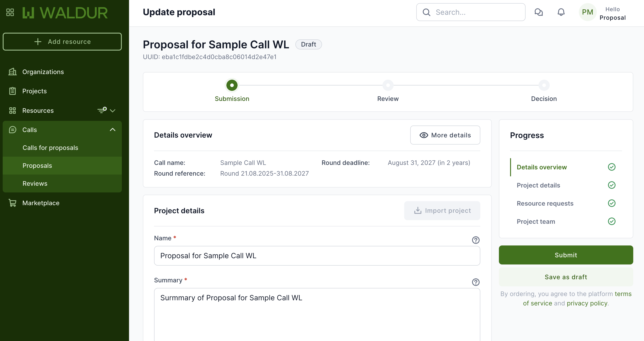
Task: Go to Reviews in sidebar
Action: coord(35,183)
